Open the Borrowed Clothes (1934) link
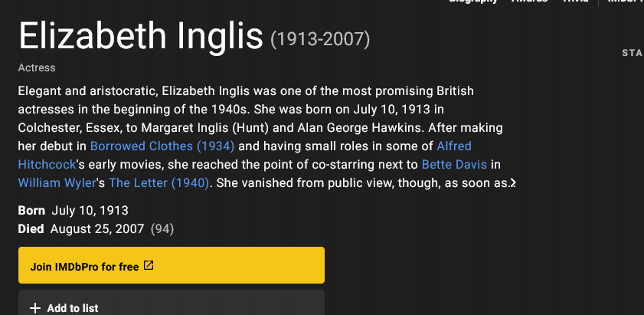Viewport: 644px width, 315px height. click(x=162, y=146)
